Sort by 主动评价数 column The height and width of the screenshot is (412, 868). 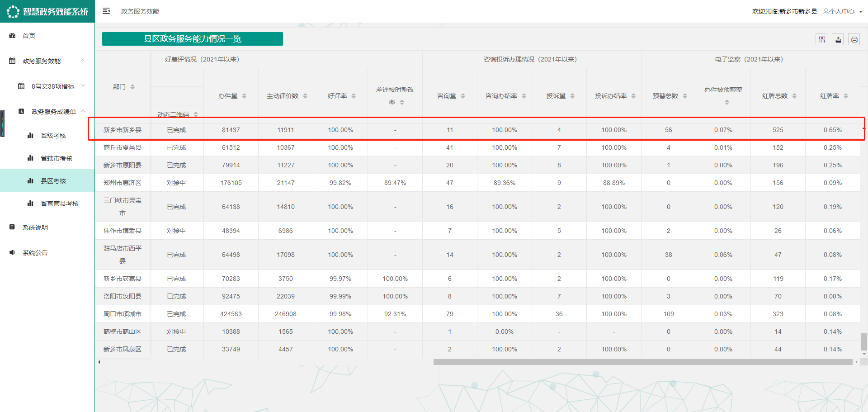pos(305,96)
